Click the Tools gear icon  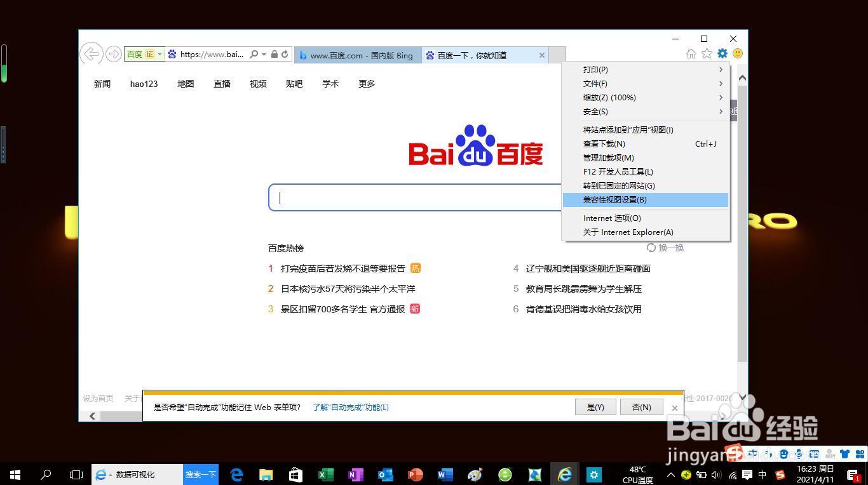[x=722, y=54]
